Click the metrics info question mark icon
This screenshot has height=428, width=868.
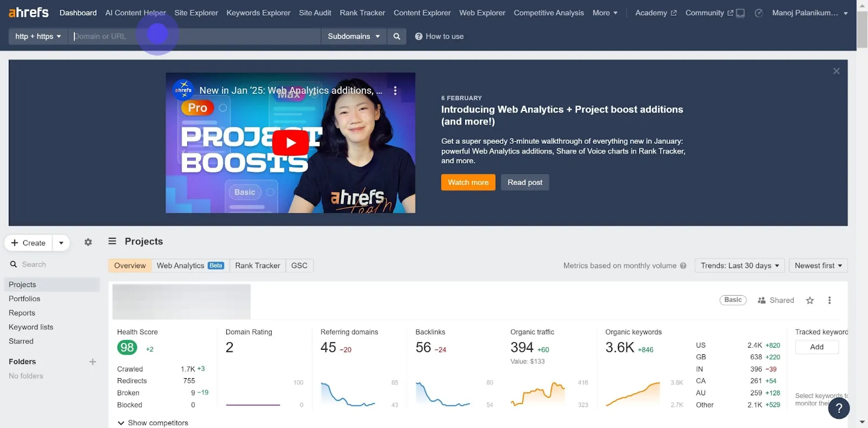pos(683,266)
